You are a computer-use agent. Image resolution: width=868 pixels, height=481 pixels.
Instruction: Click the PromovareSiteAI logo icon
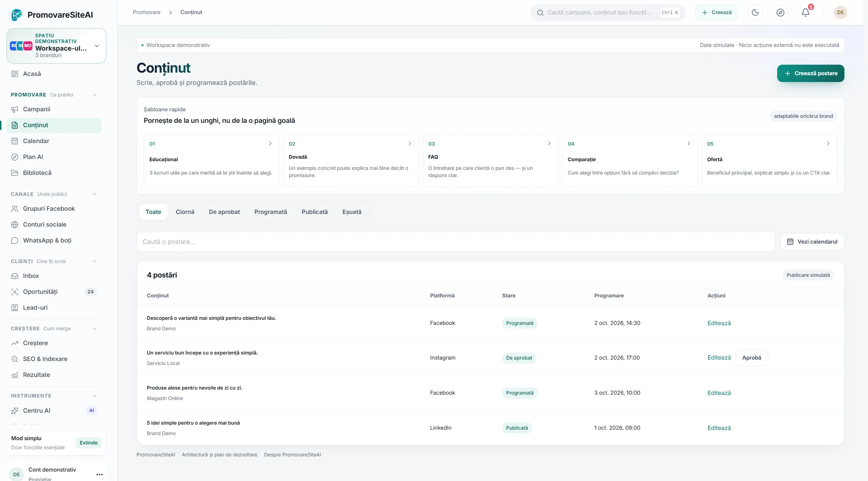click(17, 15)
